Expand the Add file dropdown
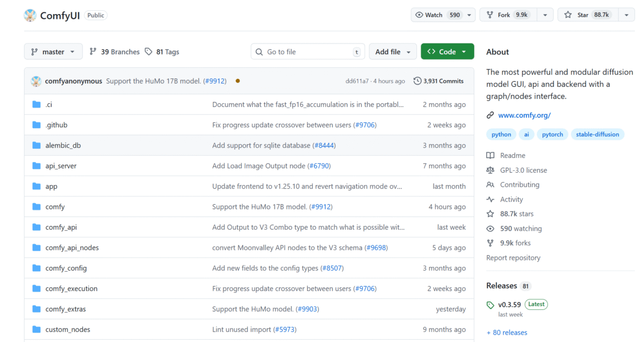This screenshot has height=342, width=644. (x=392, y=52)
